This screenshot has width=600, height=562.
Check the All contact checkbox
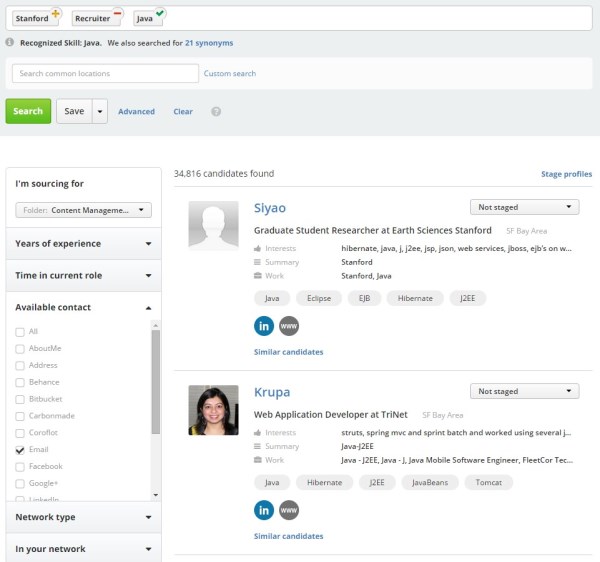tap(20, 332)
